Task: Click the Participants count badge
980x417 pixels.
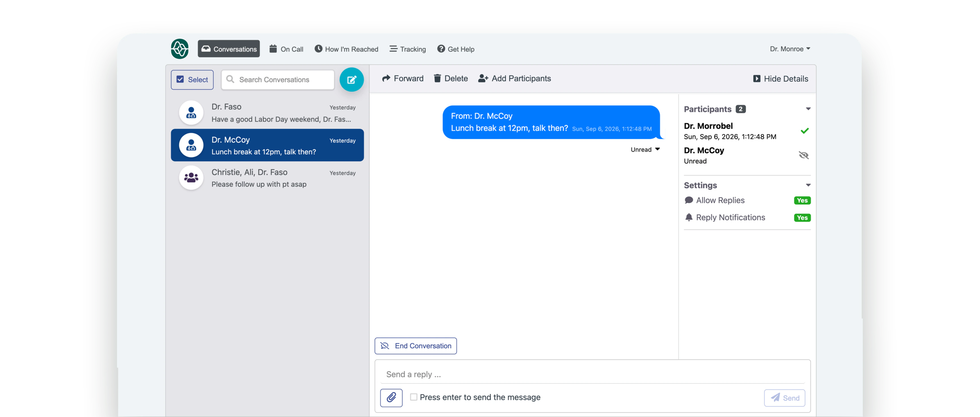Action: pyautogui.click(x=740, y=109)
